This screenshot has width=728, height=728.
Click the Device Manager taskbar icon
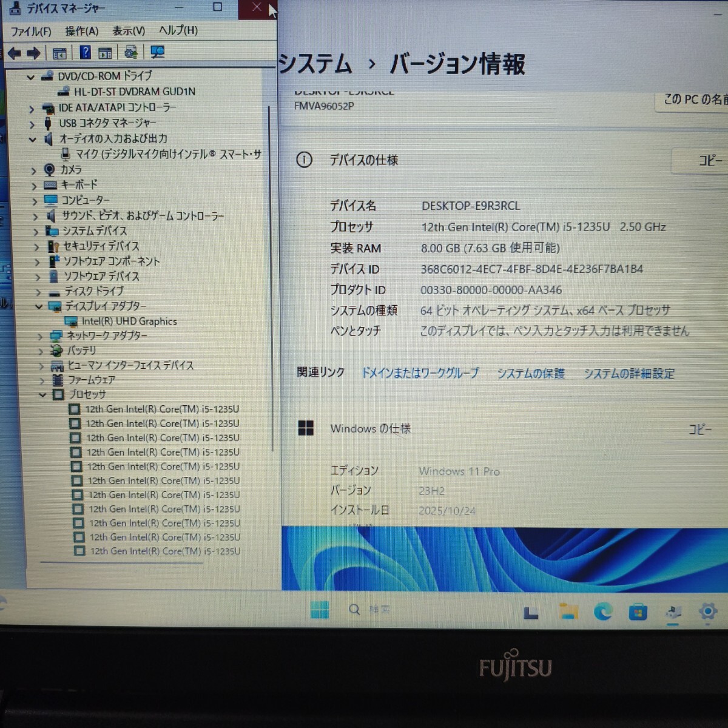(673, 612)
